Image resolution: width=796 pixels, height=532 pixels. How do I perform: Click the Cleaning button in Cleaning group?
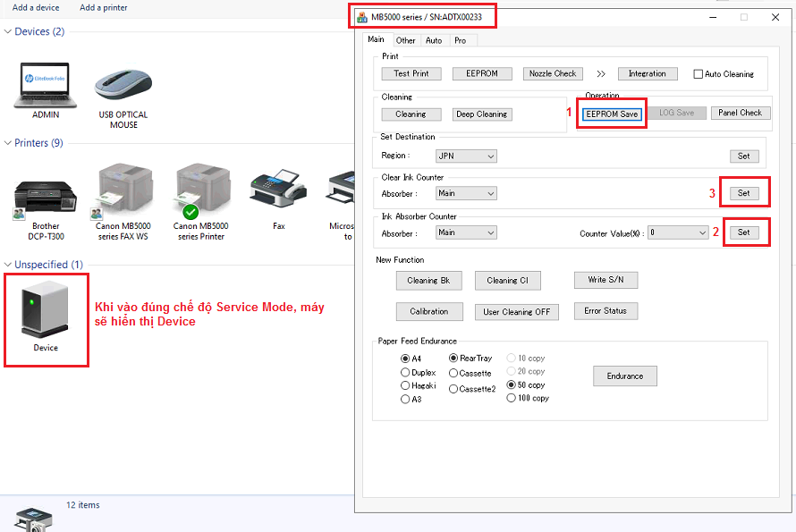(x=411, y=114)
